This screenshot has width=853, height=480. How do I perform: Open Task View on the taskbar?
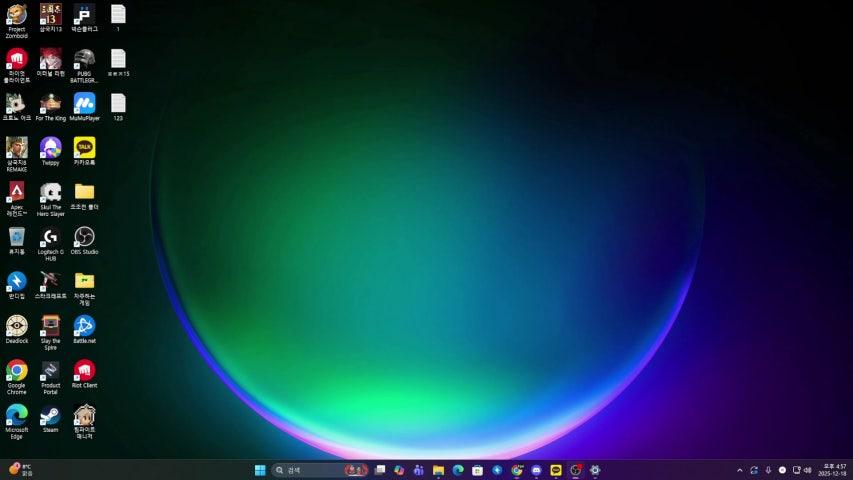click(380, 470)
